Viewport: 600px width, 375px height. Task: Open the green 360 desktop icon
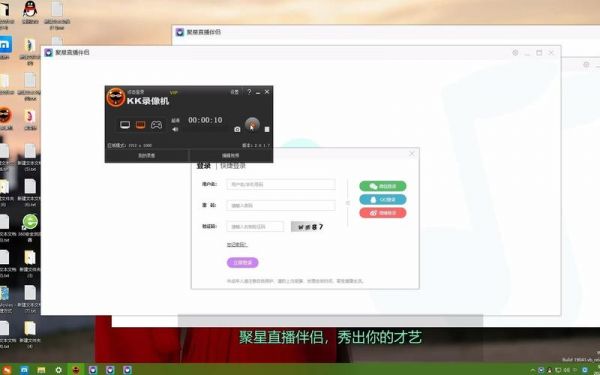tap(30, 227)
